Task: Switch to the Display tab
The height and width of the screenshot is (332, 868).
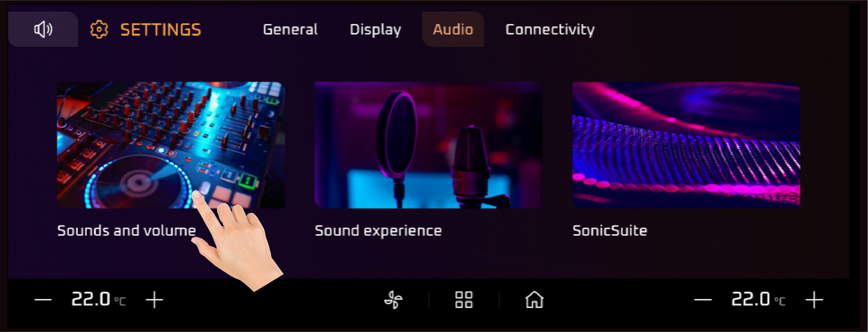Action: pos(375,29)
